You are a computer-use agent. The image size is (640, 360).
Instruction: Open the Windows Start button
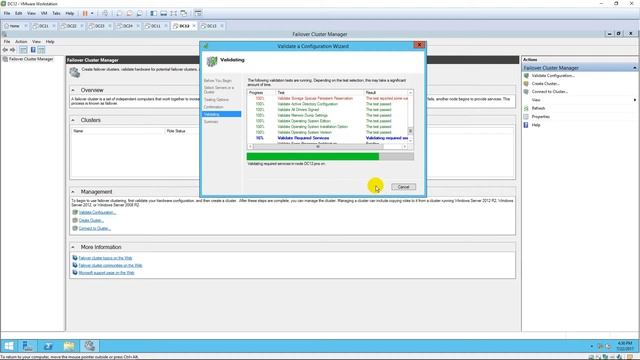[x=9, y=346]
